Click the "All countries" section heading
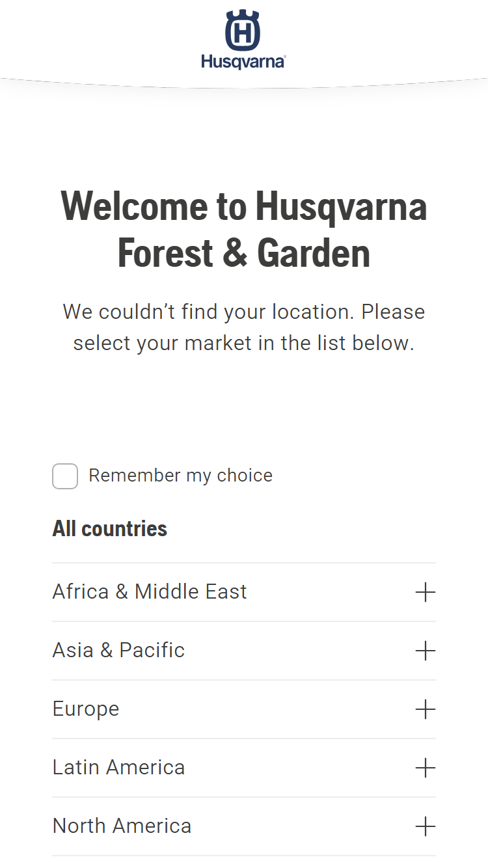Image resolution: width=488 pixels, height=868 pixels. point(109,528)
